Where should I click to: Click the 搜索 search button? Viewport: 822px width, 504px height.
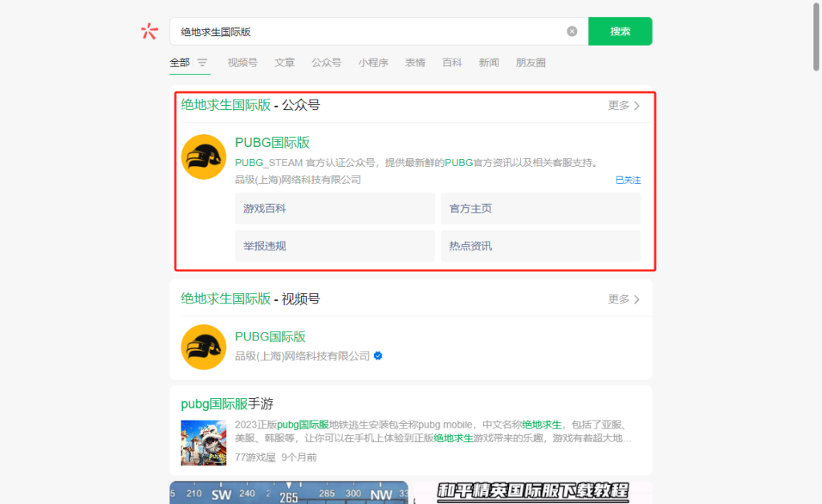click(620, 30)
